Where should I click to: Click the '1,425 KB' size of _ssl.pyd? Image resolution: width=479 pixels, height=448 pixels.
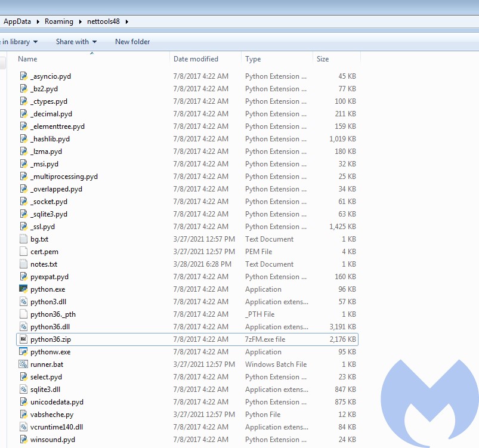pyautogui.click(x=342, y=227)
